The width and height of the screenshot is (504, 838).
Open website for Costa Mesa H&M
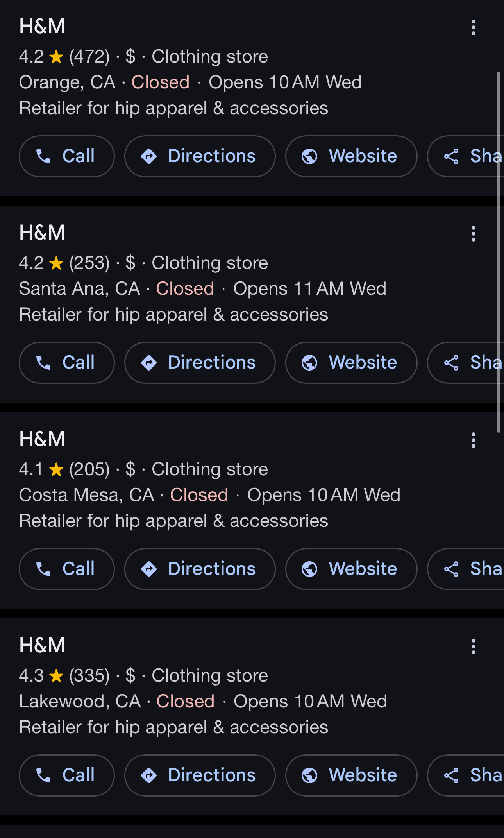[x=351, y=569]
